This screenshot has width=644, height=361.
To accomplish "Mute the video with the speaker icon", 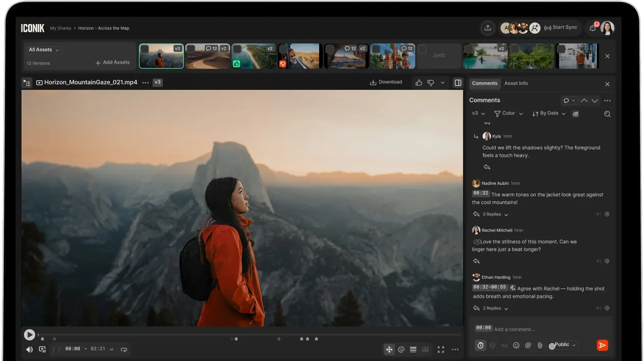I will [x=29, y=349].
